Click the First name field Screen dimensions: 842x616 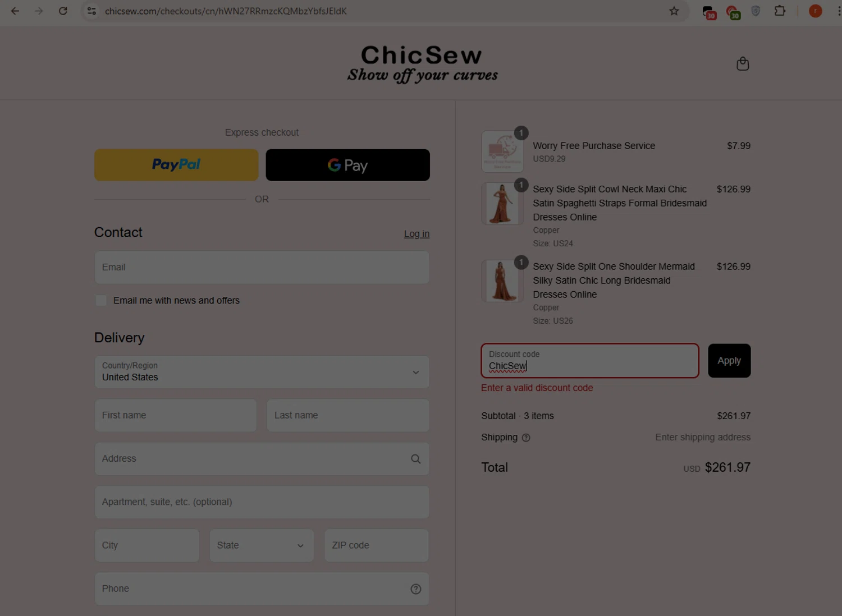176,415
